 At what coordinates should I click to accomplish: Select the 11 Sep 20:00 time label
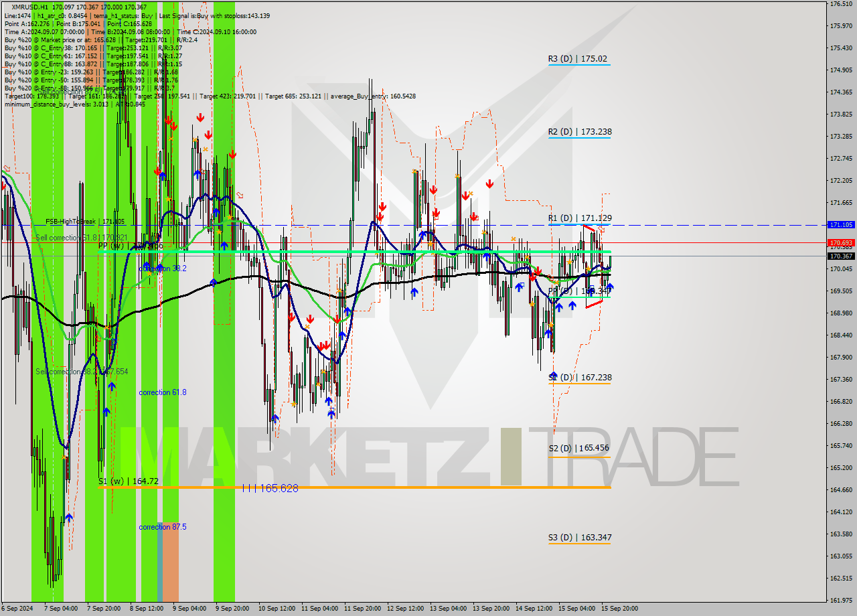[x=363, y=609]
